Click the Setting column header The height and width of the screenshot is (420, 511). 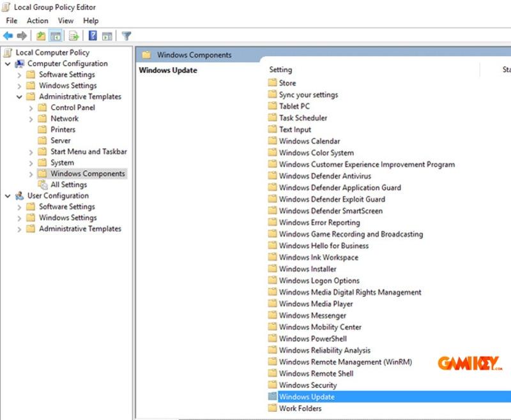click(280, 70)
